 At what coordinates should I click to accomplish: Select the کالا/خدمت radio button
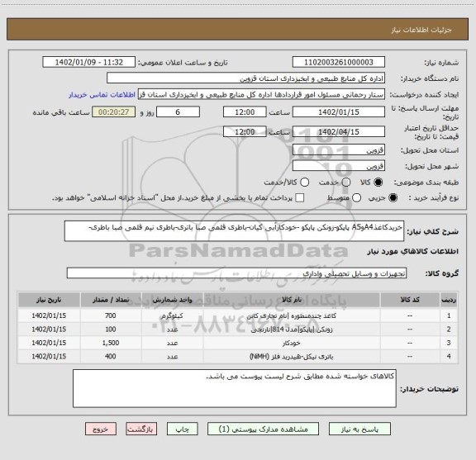(x=304, y=182)
